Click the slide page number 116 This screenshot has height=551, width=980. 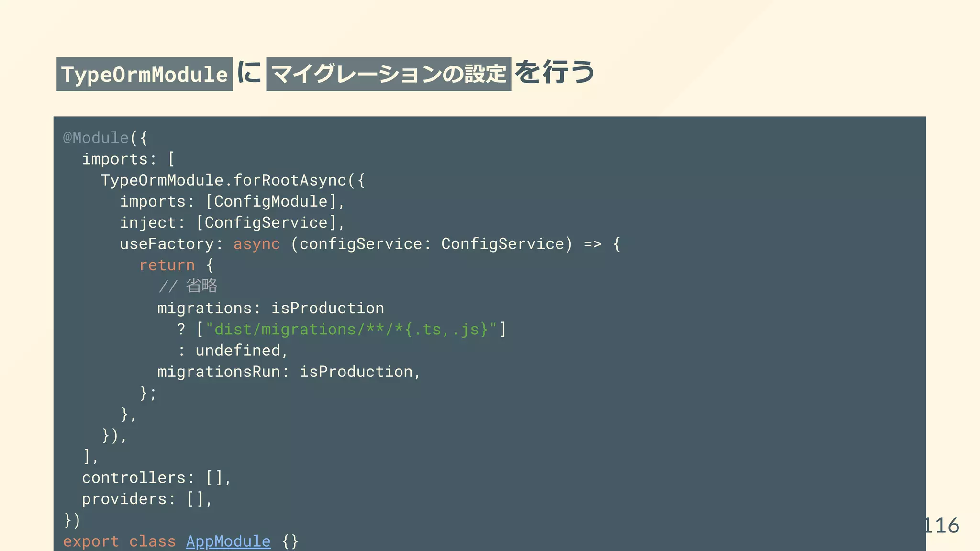pos(942,525)
